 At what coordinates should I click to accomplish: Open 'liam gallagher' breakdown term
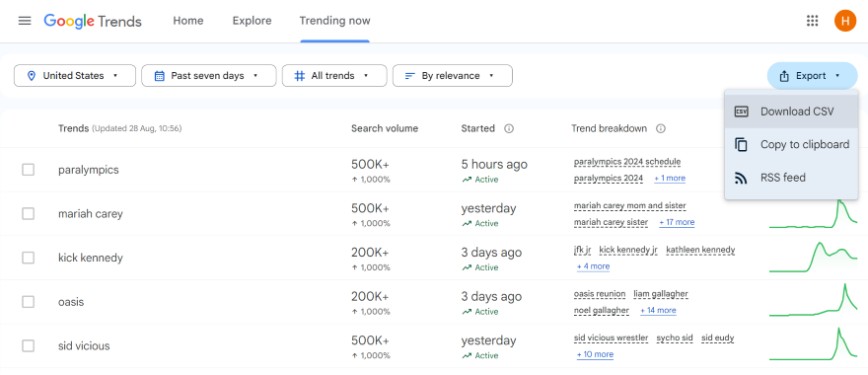coord(661,293)
